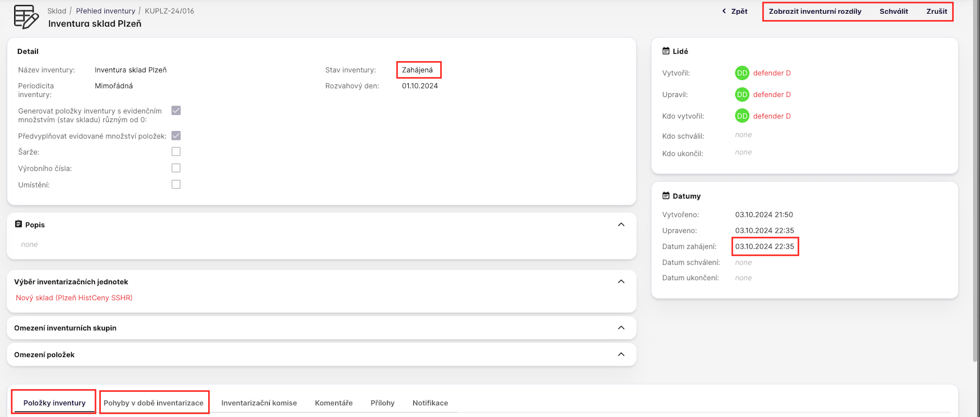This screenshot has height=417, width=980.
Task: Click the back chevron next to Zpět
Action: 724,11
